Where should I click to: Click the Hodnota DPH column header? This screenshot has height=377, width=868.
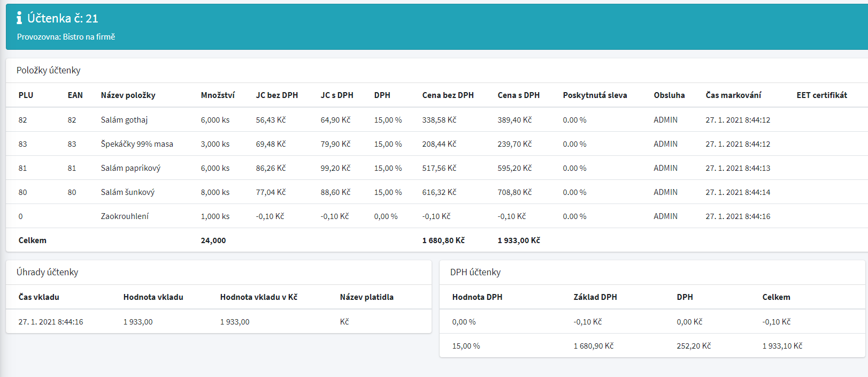[477, 297]
